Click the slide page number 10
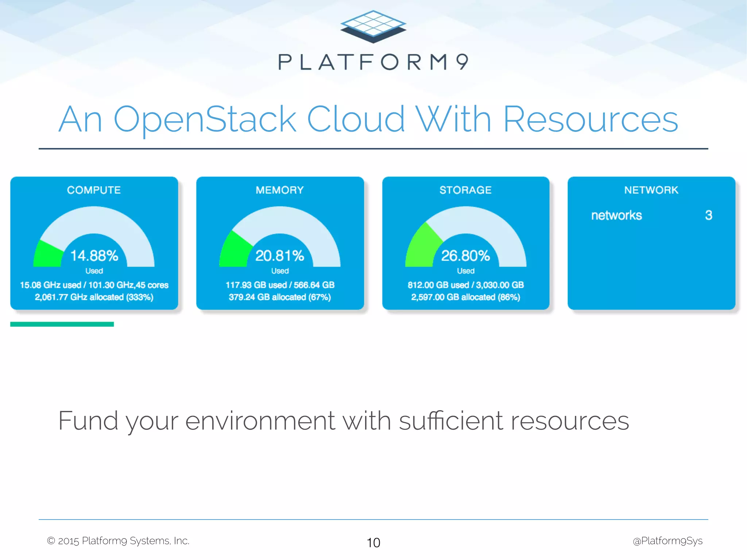 [x=373, y=542]
